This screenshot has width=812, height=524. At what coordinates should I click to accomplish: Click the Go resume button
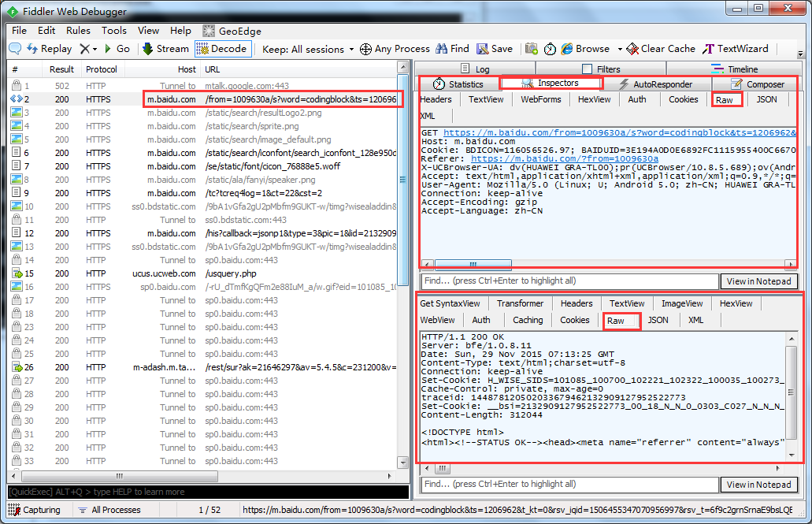[117, 49]
